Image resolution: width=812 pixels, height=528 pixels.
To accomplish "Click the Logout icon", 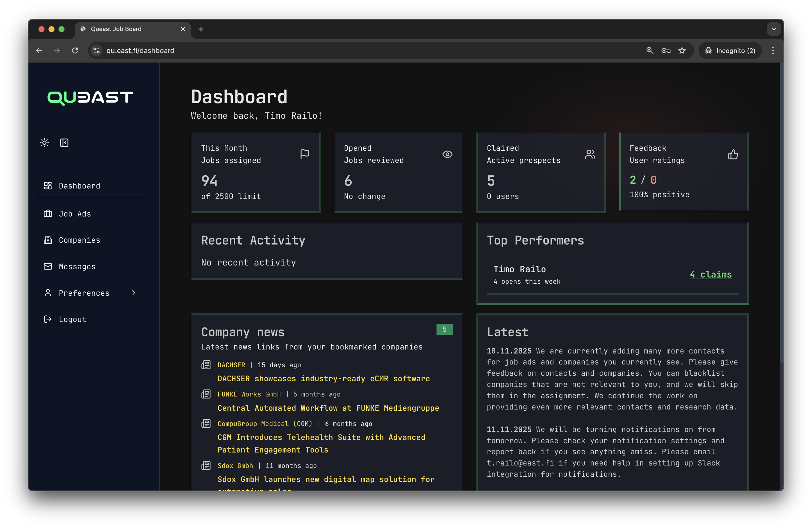I will point(48,319).
